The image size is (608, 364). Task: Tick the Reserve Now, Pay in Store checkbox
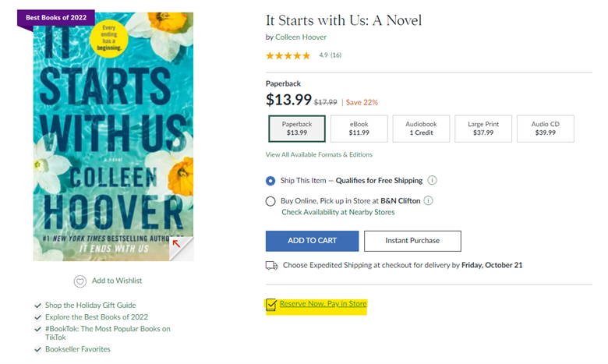coord(271,304)
